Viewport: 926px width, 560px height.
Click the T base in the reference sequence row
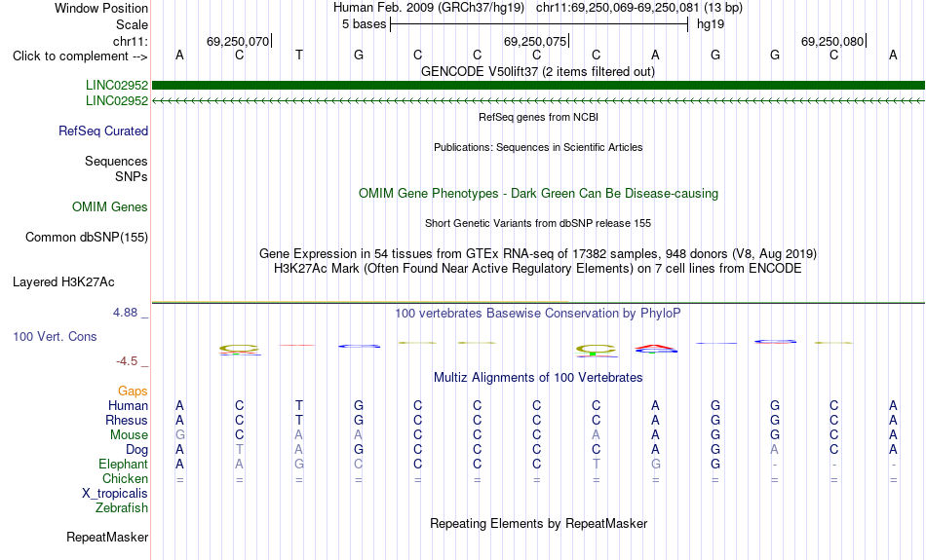click(299, 56)
